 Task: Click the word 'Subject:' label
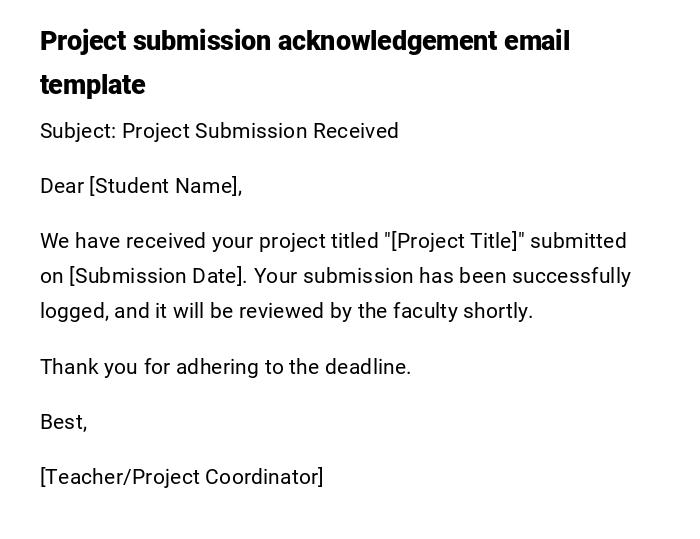point(77,131)
